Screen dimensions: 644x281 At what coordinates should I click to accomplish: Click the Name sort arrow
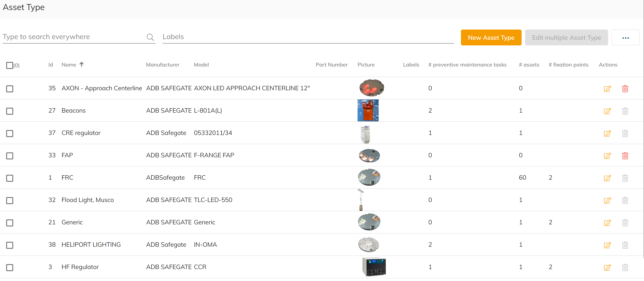pyautogui.click(x=81, y=64)
